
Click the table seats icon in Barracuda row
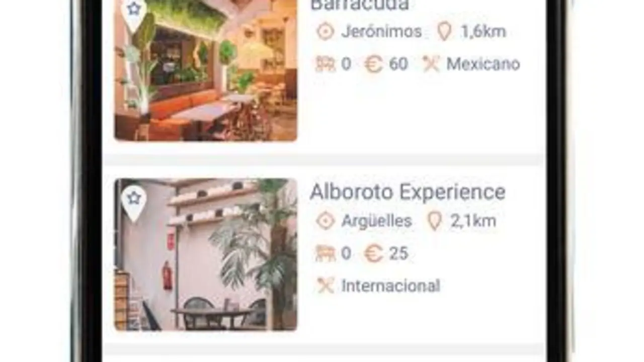[x=326, y=64]
